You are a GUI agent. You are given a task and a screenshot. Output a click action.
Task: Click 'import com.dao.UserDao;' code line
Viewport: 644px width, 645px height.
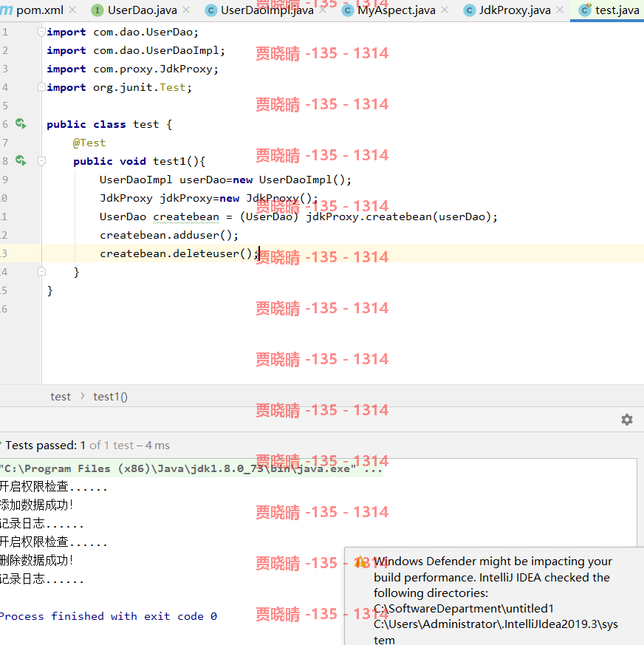123,32
